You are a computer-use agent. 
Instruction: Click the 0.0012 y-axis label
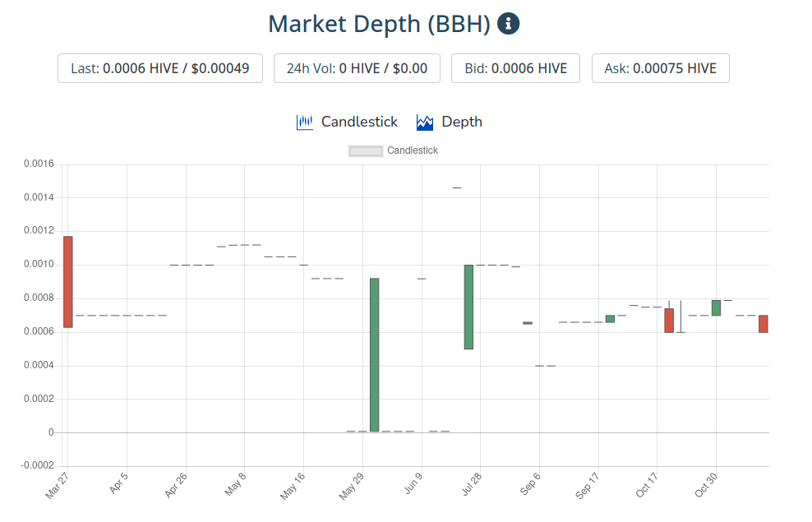pyautogui.click(x=39, y=230)
